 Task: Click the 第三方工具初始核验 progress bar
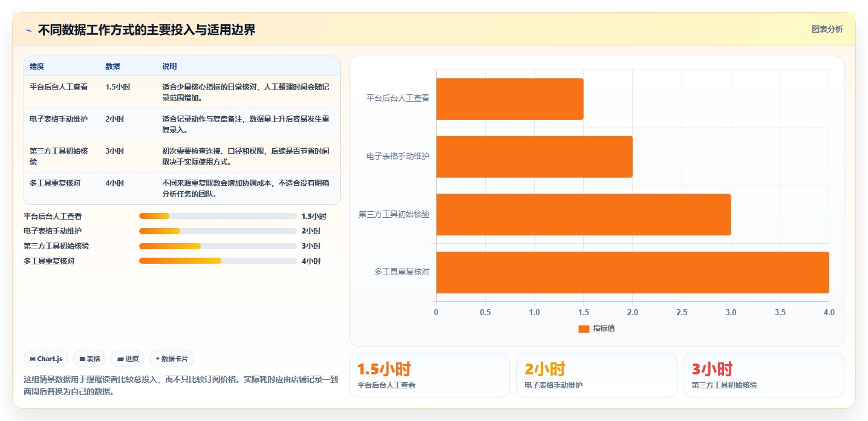(x=218, y=246)
